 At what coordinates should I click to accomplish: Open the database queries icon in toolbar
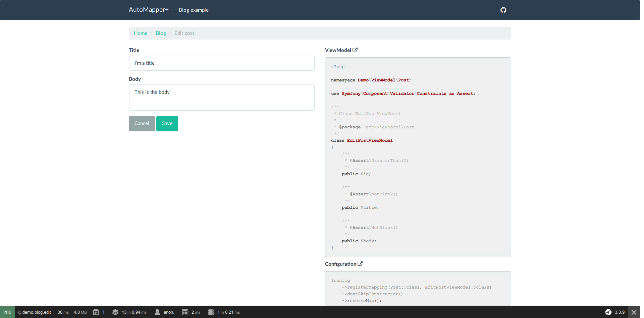(211, 312)
